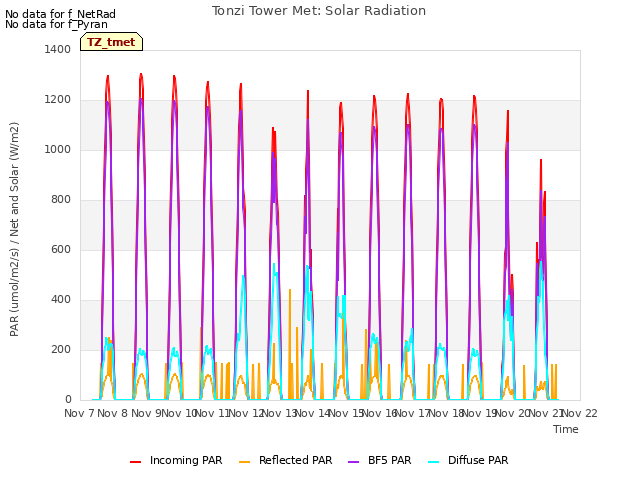Click the Nov 14 x-axis date label
This screenshot has height=480, width=640.
coord(313,413)
